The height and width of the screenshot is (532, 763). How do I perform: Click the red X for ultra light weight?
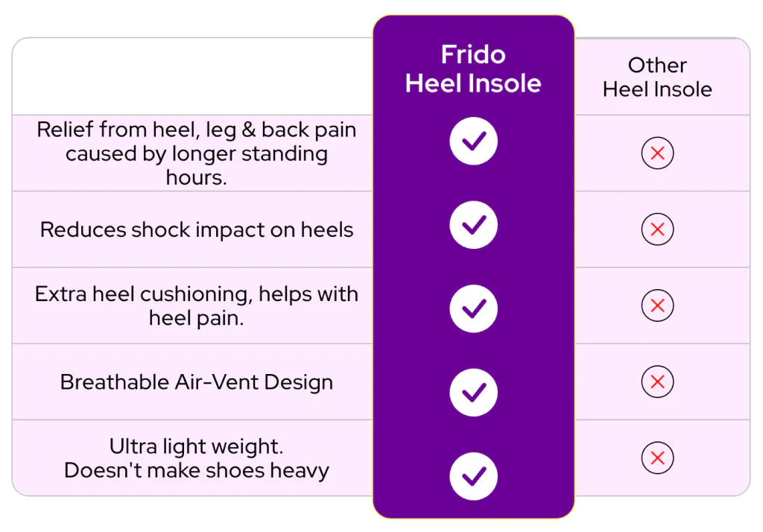click(x=657, y=458)
